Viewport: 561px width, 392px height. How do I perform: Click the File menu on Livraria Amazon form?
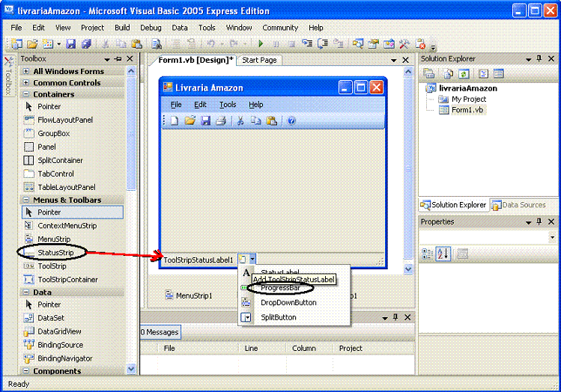point(176,105)
